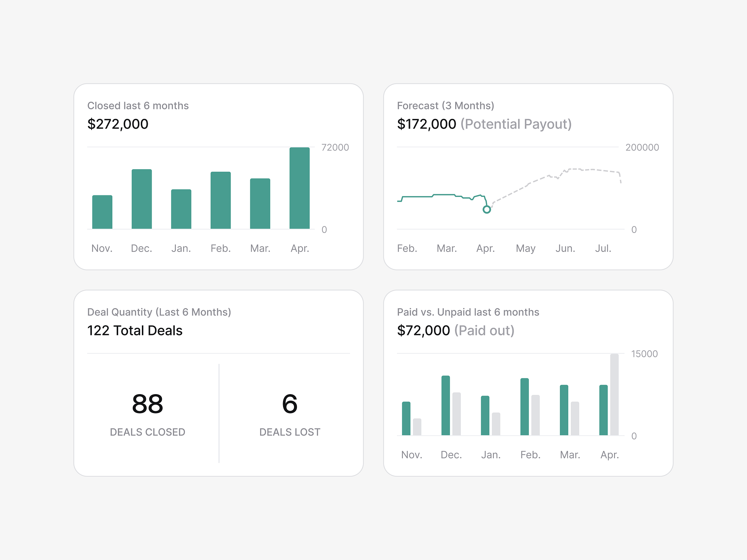Click 'Feb.' label on Forecast axis
747x560 pixels.
click(x=407, y=249)
